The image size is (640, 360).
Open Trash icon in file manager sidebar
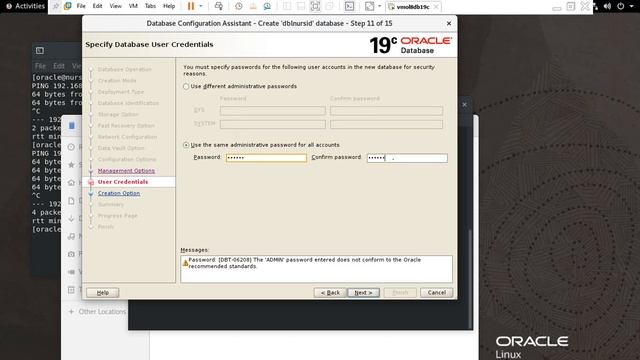71,290
